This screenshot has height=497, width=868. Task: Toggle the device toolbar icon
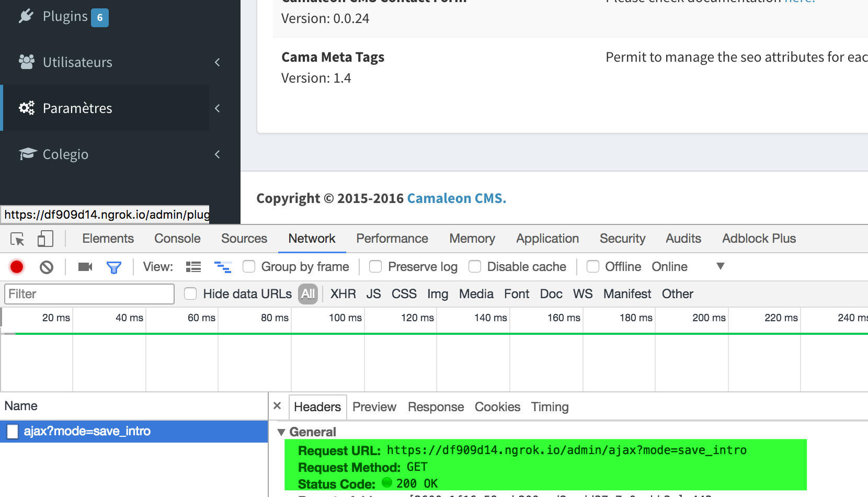[x=45, y=239]
